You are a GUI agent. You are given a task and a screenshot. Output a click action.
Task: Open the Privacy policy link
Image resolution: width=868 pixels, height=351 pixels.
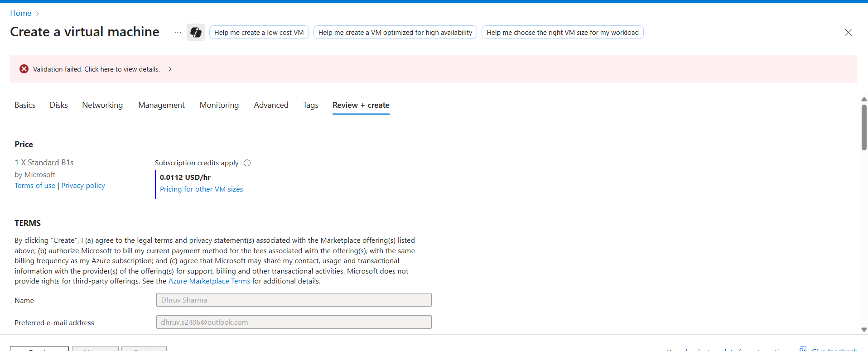pyautogui.click(x=83, y=186)
